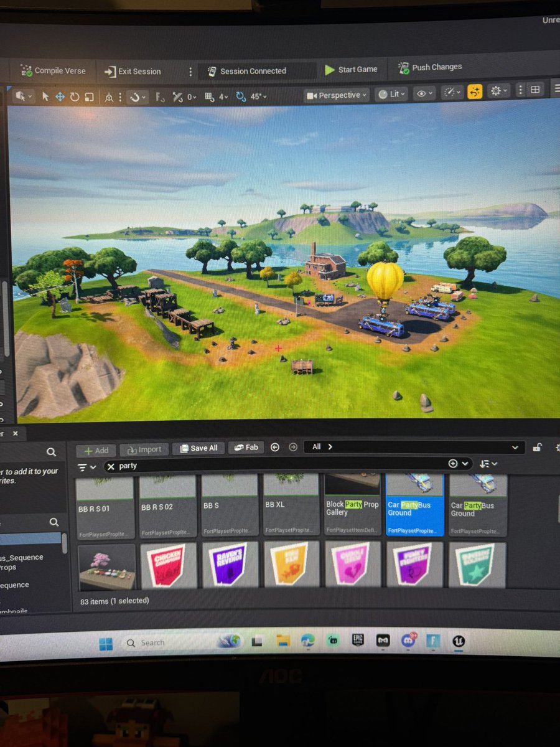Open the Windows Start button
The width and height of the screenshot is (560, 747).
click(x=106, y=644)
